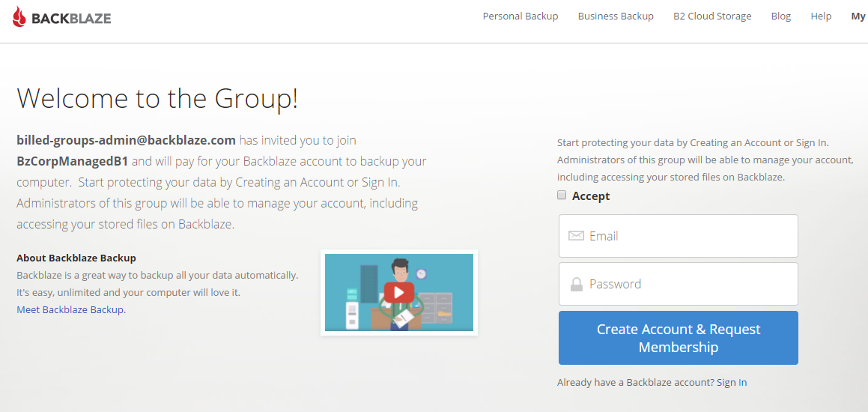Click the About Backblaze Backup heading

pos(76,258)
